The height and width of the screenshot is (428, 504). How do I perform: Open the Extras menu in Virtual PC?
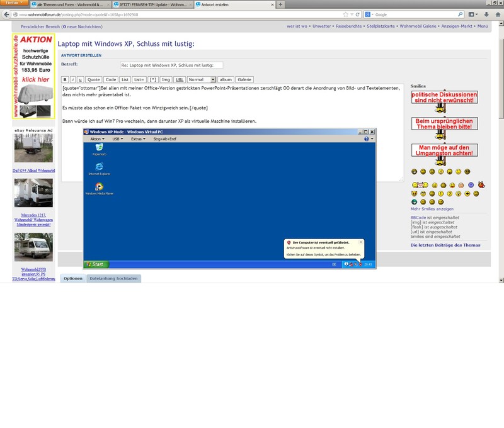click(138, 138)
